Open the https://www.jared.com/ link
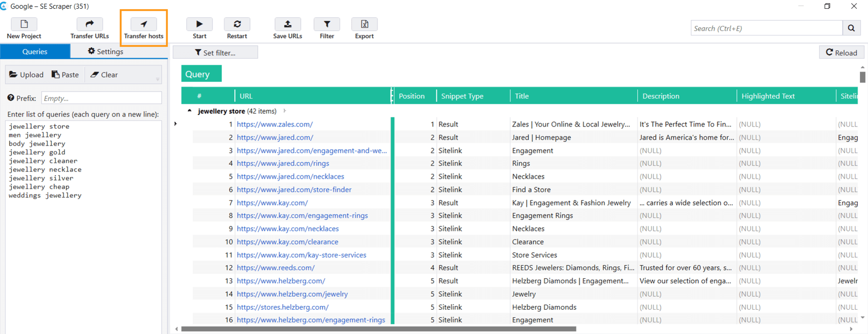Image resolution: width=868 pixels, height=334 pixels. (275, 137)
